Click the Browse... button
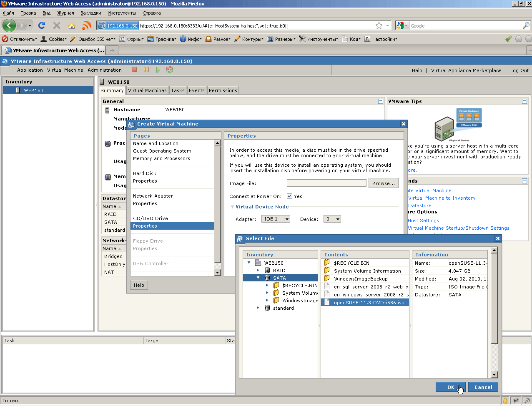This screenshot has width=532, height=406. coord(384,183)
